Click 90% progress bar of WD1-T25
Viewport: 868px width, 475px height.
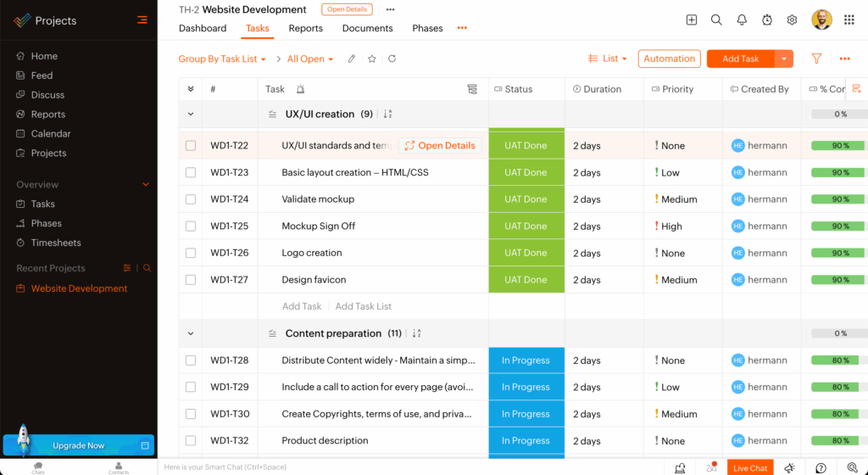point(838,226)
